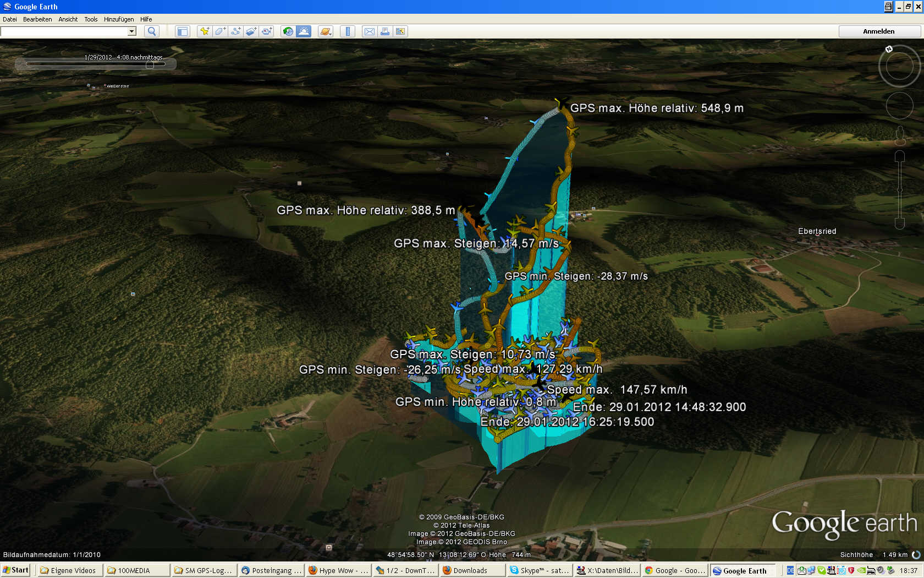This screenshot has width=924, height=578.
Task: Open the Ruler measurement tool
Action: click(348, 31)
